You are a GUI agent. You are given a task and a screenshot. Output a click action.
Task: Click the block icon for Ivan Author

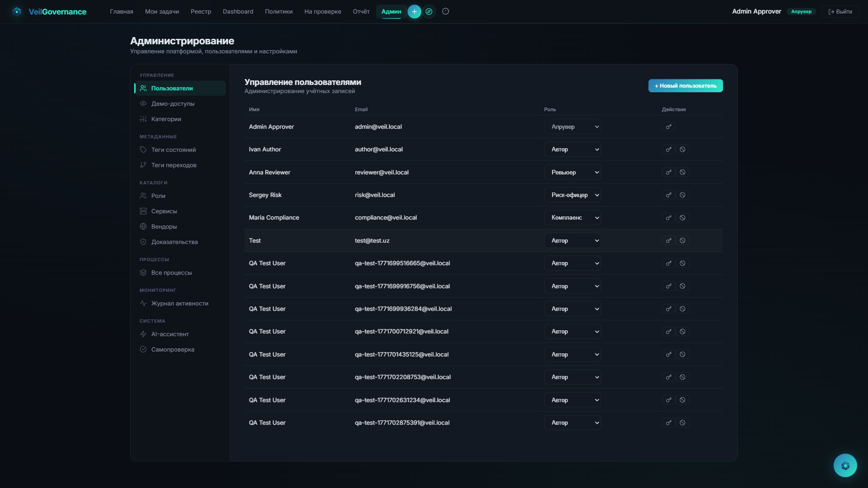point(683,149)
